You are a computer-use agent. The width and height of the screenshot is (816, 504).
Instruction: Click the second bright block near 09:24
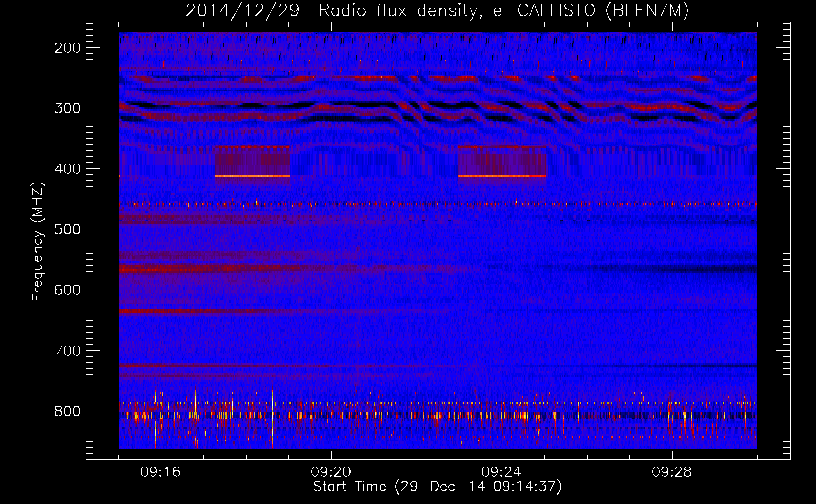502,161
